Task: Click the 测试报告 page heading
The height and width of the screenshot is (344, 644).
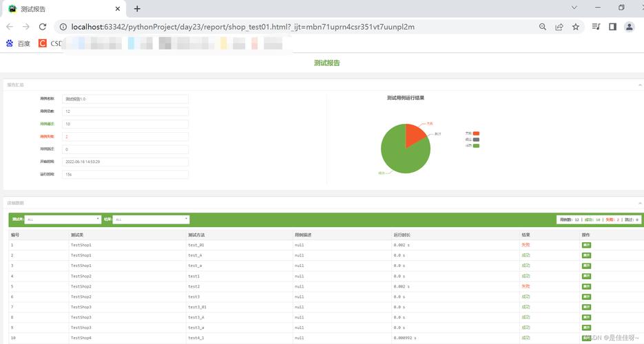Action: [327, 63]
